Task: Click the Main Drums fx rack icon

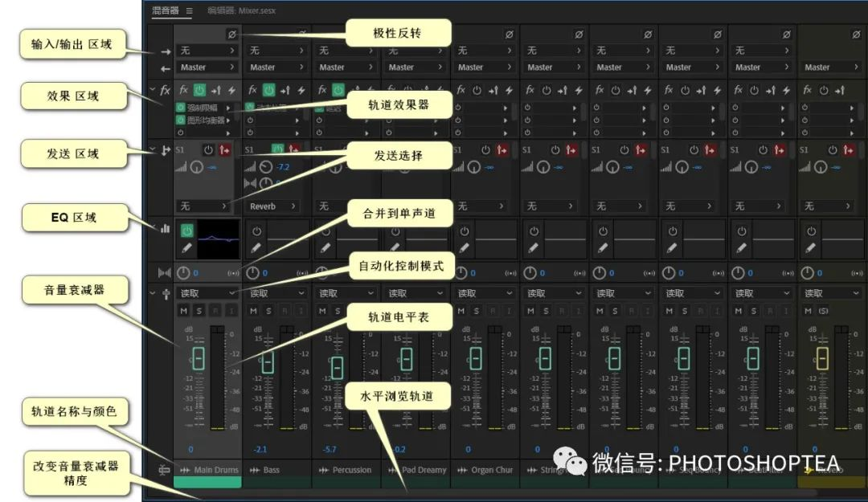Action: tap(184, 90)
